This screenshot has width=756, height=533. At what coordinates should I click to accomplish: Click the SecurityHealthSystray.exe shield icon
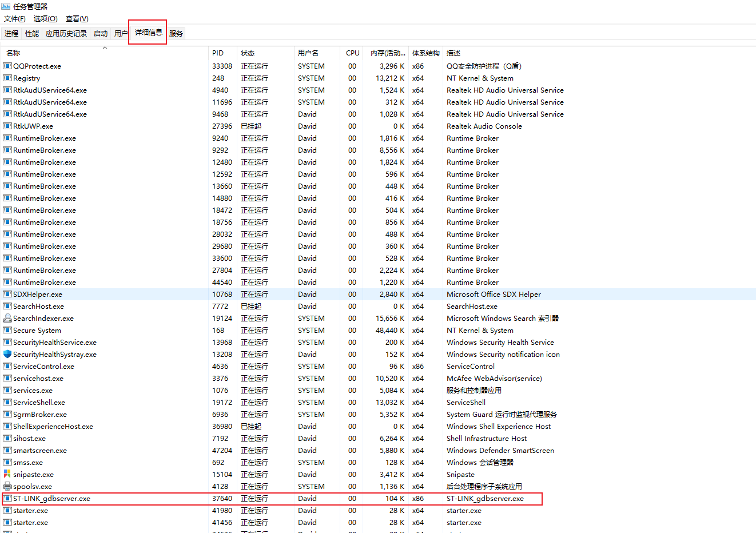(x=7, y=354)
